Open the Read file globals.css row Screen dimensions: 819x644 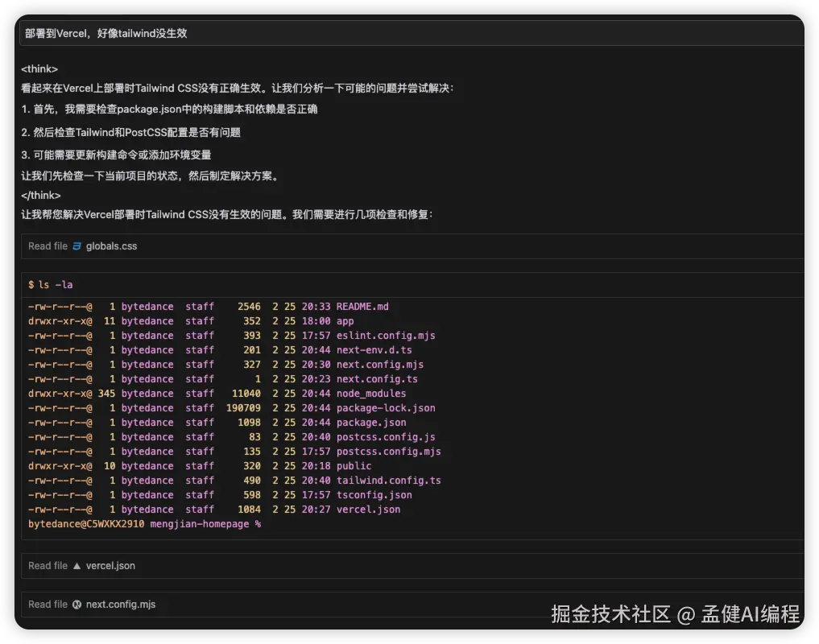pos(412,246)
